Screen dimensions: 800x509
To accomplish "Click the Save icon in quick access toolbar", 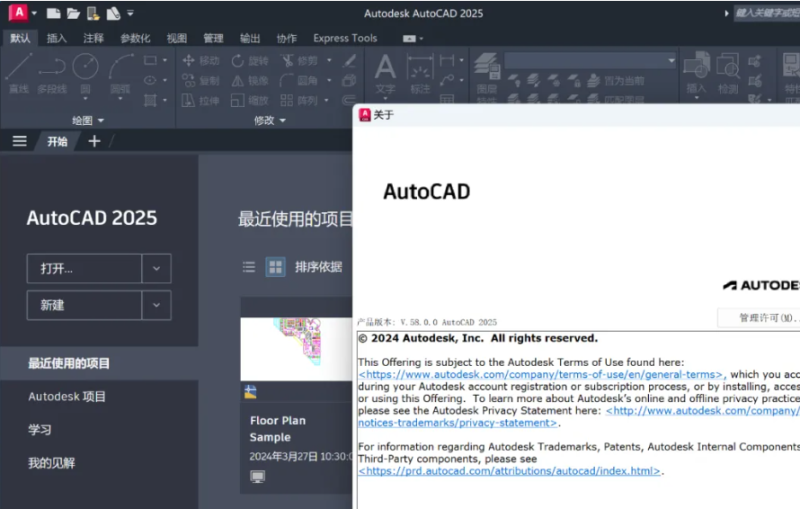I will [93, 13].
